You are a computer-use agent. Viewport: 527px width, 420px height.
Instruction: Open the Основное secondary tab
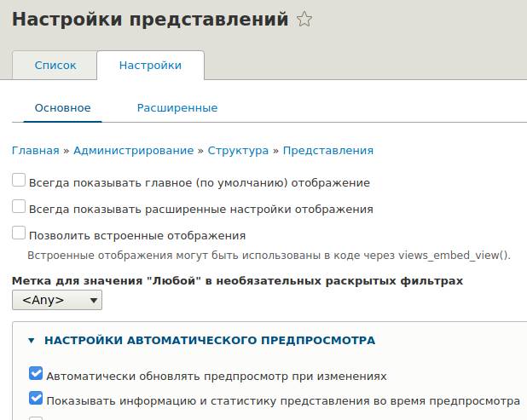coord(62,108)
